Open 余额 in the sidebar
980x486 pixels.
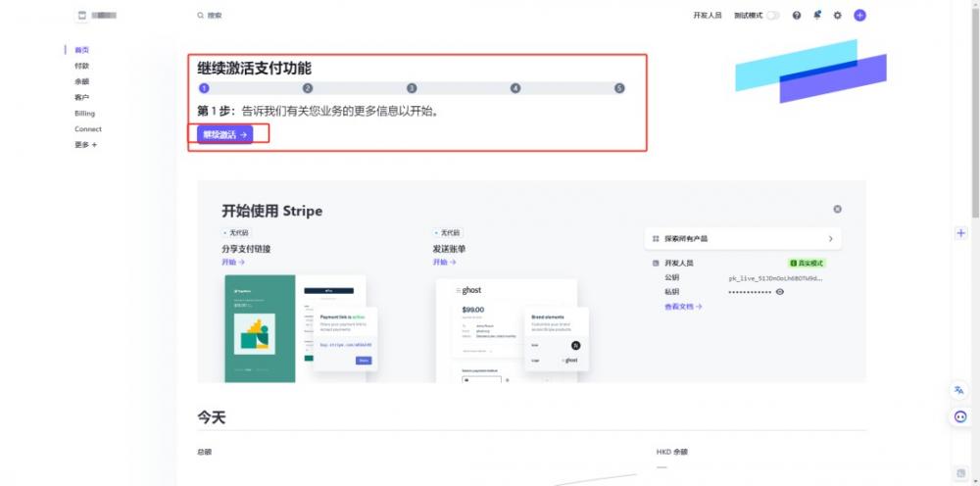pyautogui.click(x=82, y=81)
